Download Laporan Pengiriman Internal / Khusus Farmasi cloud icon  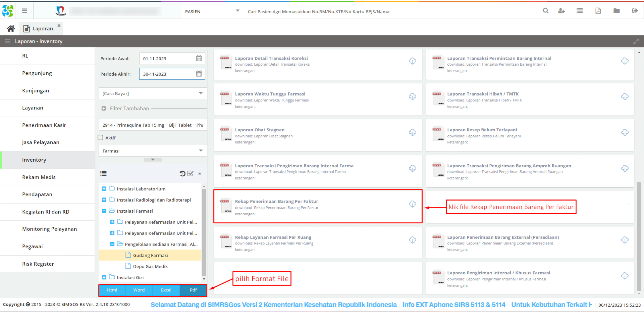[625, 276]
